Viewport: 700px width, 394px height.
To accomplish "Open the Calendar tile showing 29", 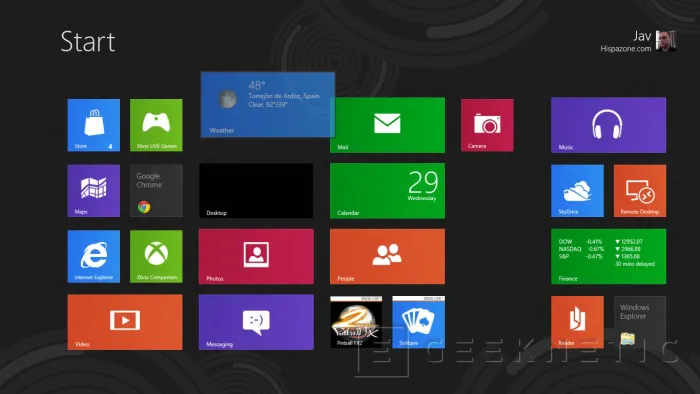I will point(388,191).
